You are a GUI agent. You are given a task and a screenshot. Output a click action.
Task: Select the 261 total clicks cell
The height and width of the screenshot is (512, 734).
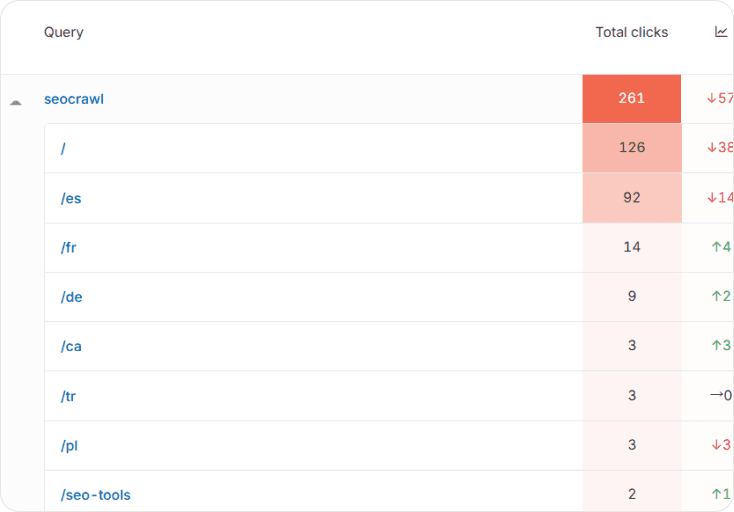click(631, 99)
